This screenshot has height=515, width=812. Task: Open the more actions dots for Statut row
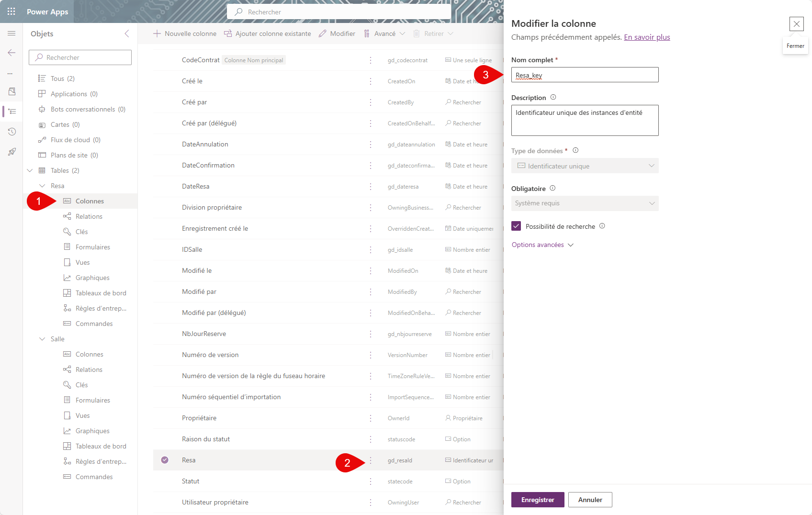371,481
